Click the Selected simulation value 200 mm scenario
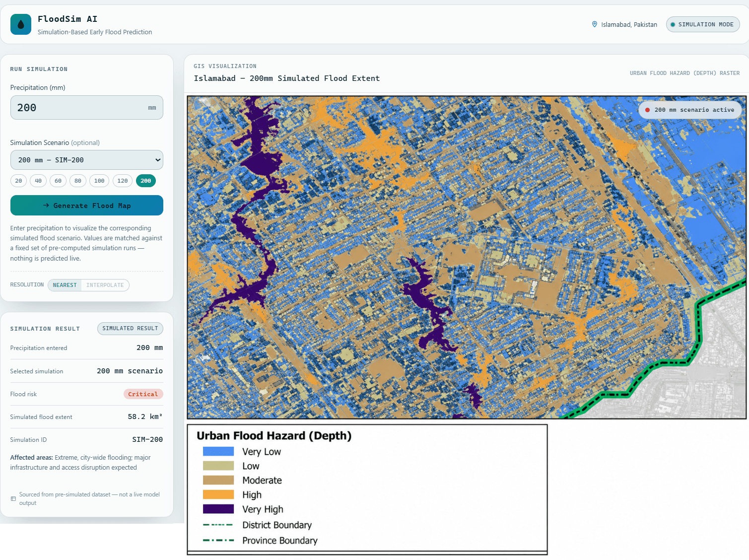The width and height of the screenshot is (749, 560). [x=130, y=371]
